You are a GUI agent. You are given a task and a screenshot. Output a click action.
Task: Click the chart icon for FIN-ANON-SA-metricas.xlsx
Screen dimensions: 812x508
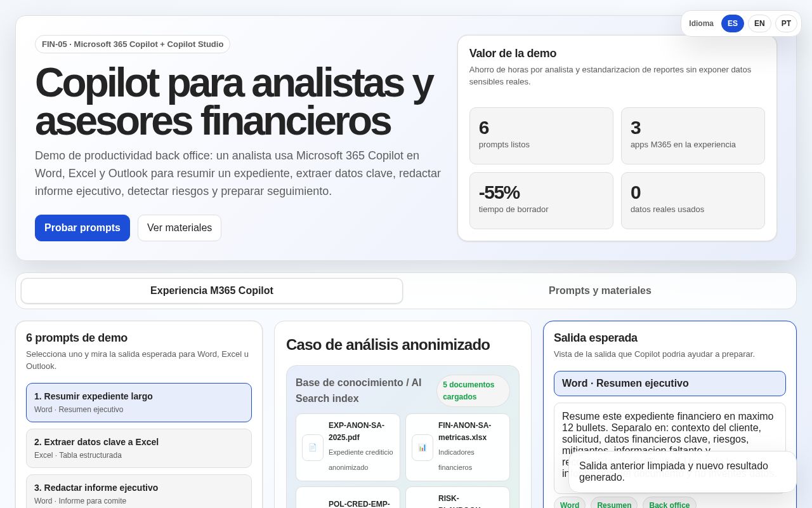click(x=422, y=448)
